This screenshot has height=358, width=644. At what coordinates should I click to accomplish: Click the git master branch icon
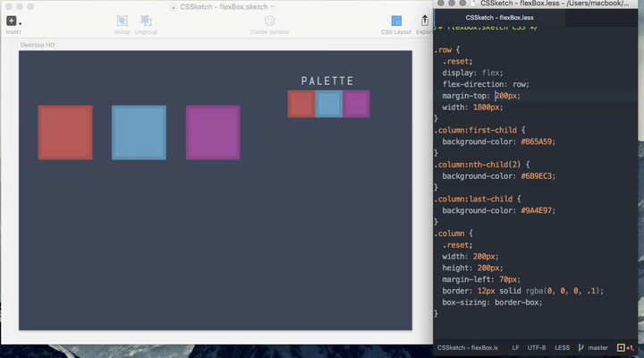(582, 347)
